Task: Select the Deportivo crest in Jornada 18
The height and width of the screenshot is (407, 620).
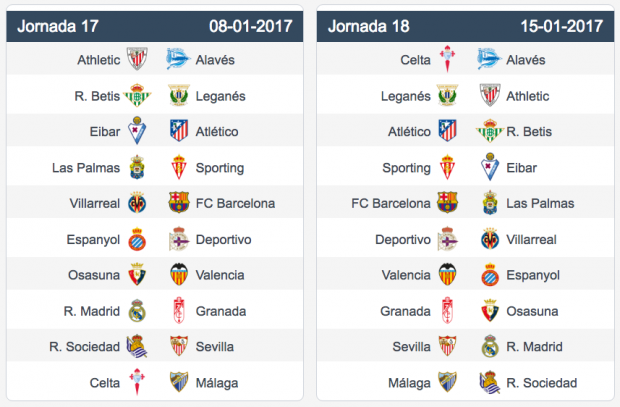Action: pos(447,239)
